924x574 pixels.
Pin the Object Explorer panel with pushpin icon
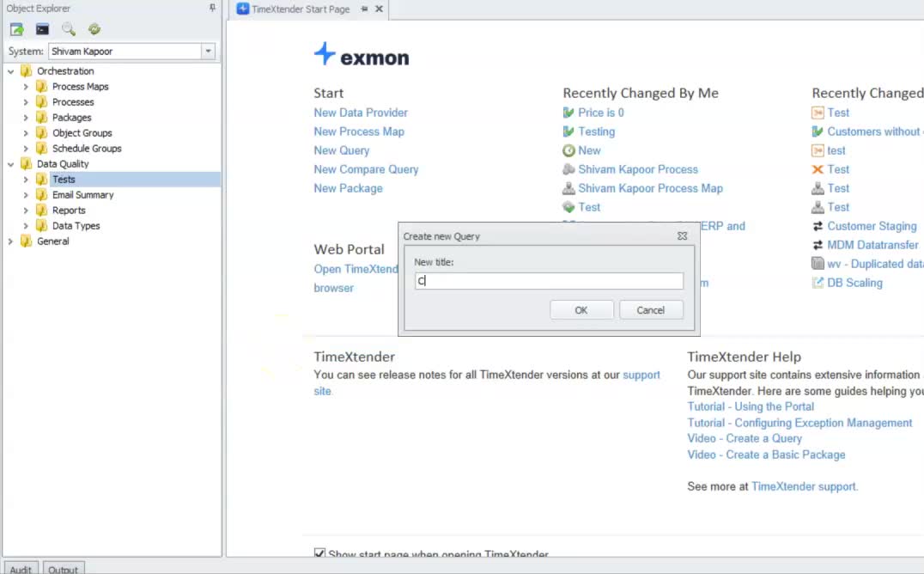click(212, 8)
